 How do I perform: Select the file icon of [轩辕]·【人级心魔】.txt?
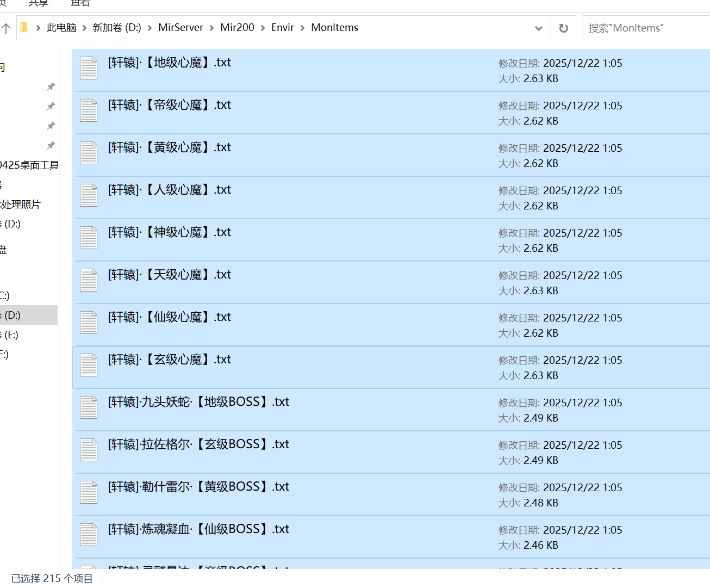[89, 195]
